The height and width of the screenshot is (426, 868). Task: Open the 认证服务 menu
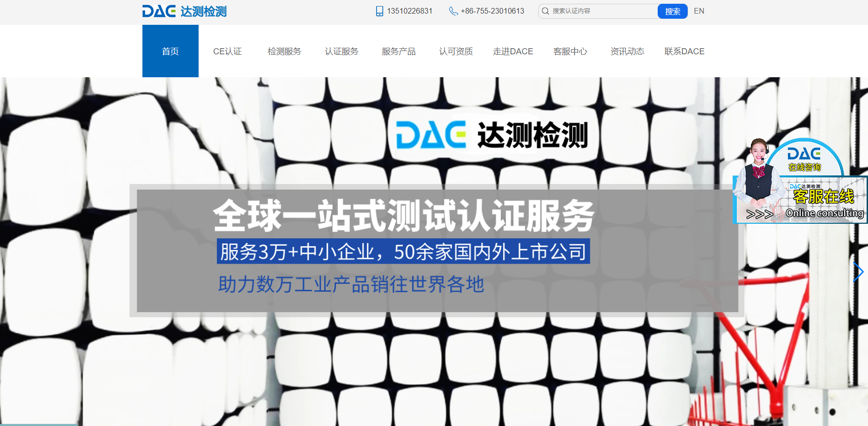[x=341, y=51]
